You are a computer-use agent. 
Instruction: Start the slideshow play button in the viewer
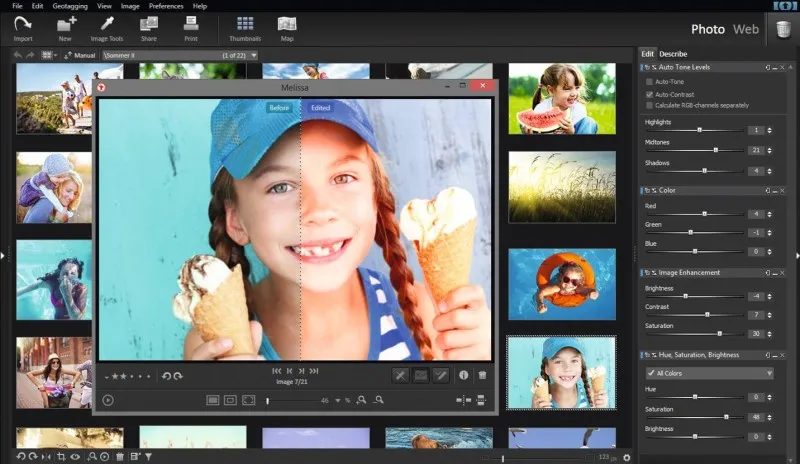108,400
